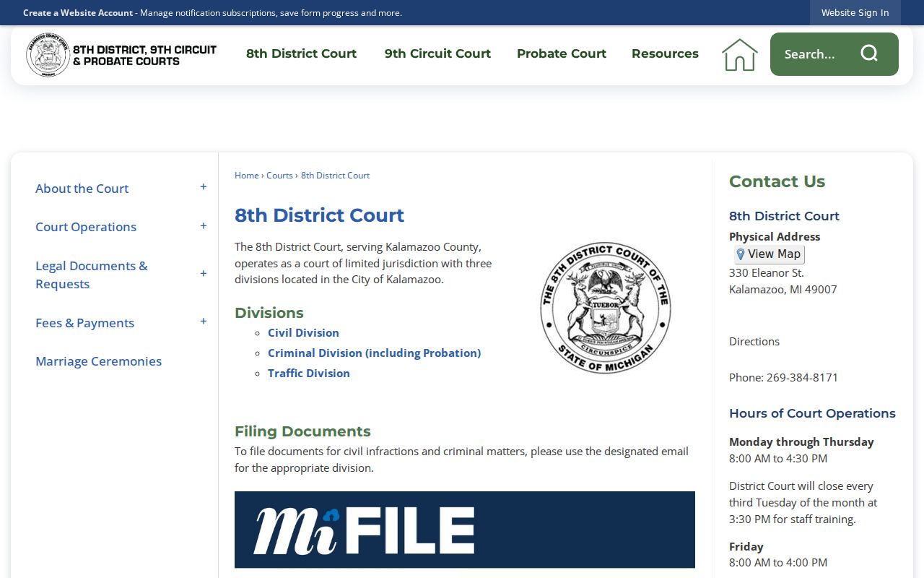
Task: Open the MiFILE banner image
Action: click(x=465, y=530)
